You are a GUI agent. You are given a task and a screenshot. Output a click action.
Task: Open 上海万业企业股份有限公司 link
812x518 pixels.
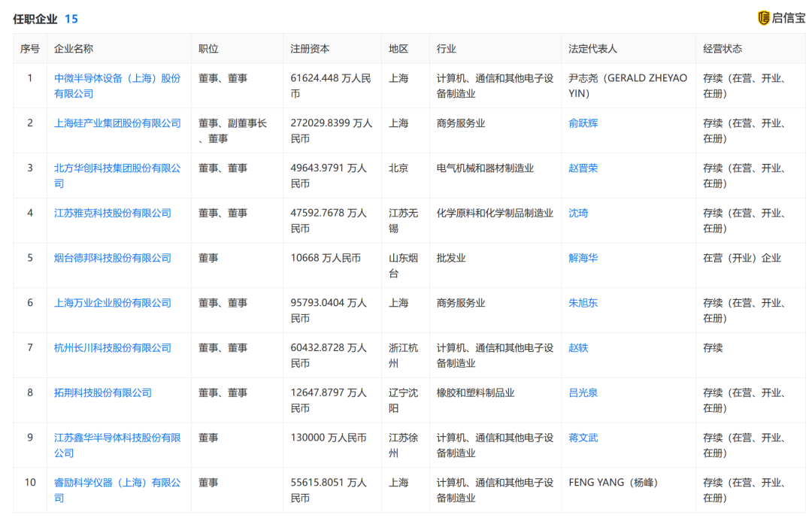112,303
